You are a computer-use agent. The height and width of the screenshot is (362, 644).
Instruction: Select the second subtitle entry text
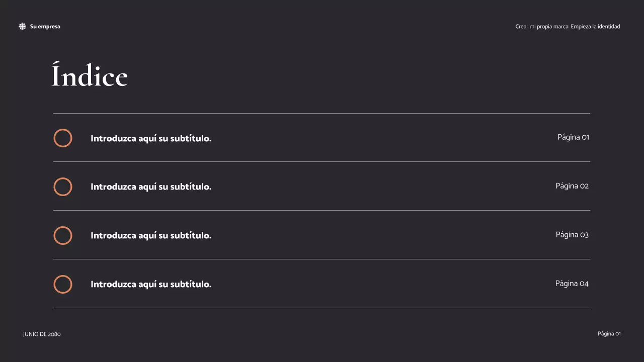[151, 187]
